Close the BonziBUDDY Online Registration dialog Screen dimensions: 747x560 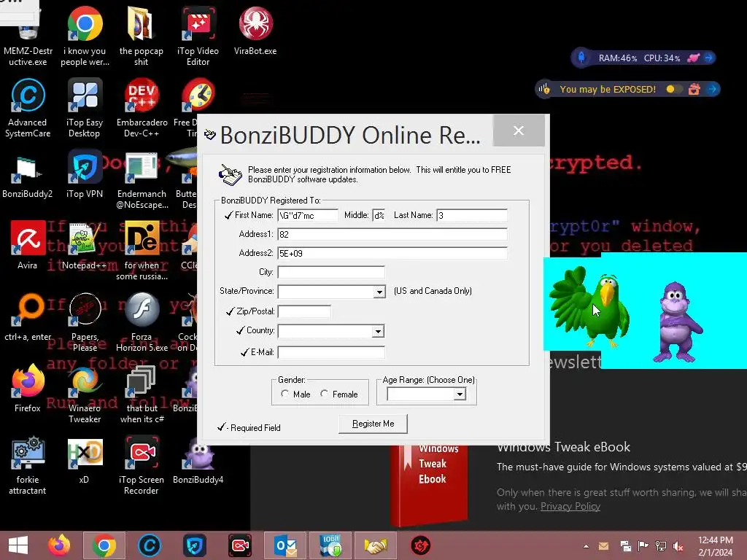[x=519, y=131]
